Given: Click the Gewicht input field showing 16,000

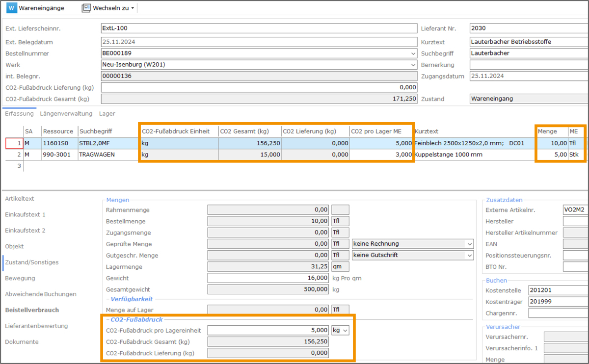Looking at the screenshot, I should pos(268,278).
